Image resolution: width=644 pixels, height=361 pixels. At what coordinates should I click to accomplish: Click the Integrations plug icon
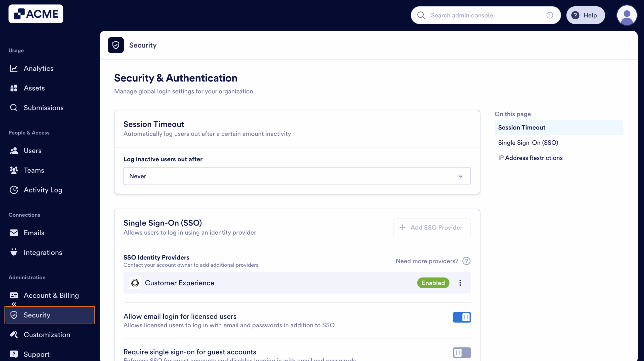pyautogui.click(x=14, y=252)
